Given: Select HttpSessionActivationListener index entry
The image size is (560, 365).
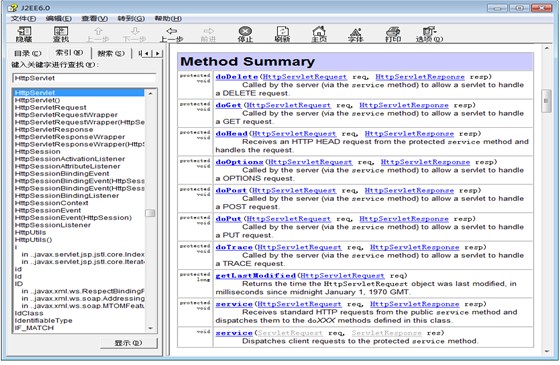Looking at the screenshot, I should (70, 159).
